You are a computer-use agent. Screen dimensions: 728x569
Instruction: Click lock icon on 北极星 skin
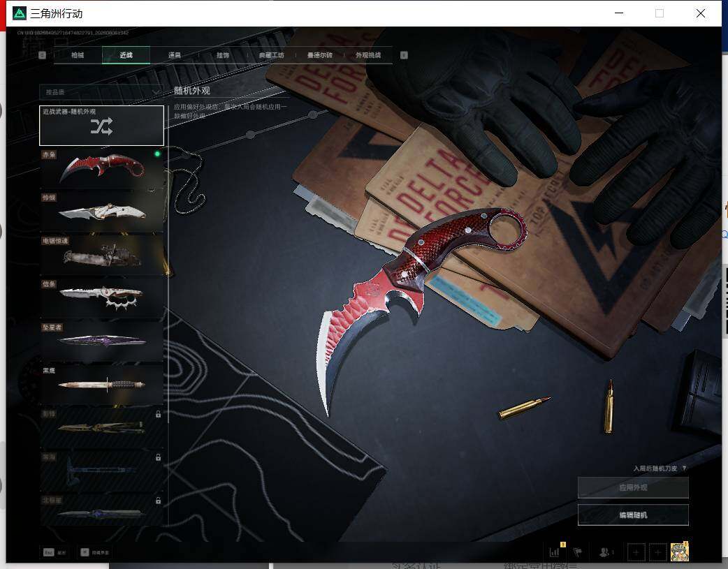coord(159,501)
